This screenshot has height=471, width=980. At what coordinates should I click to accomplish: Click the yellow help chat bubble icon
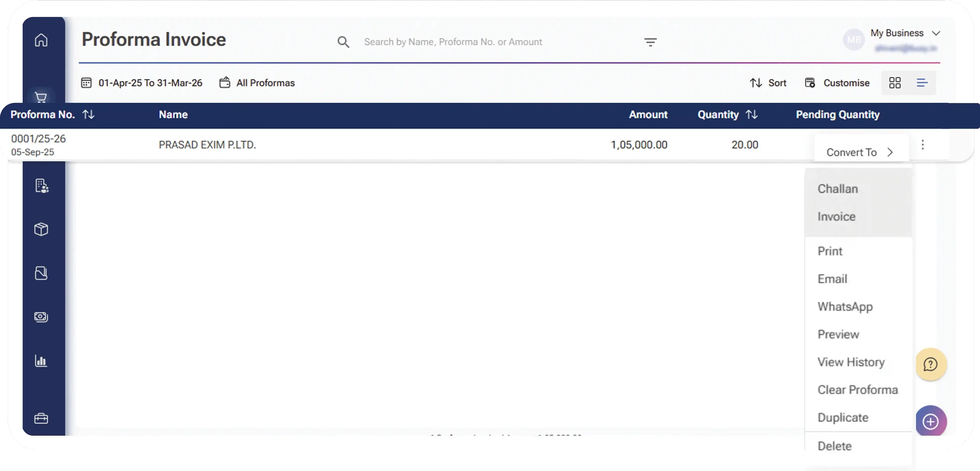pos(931,364)
